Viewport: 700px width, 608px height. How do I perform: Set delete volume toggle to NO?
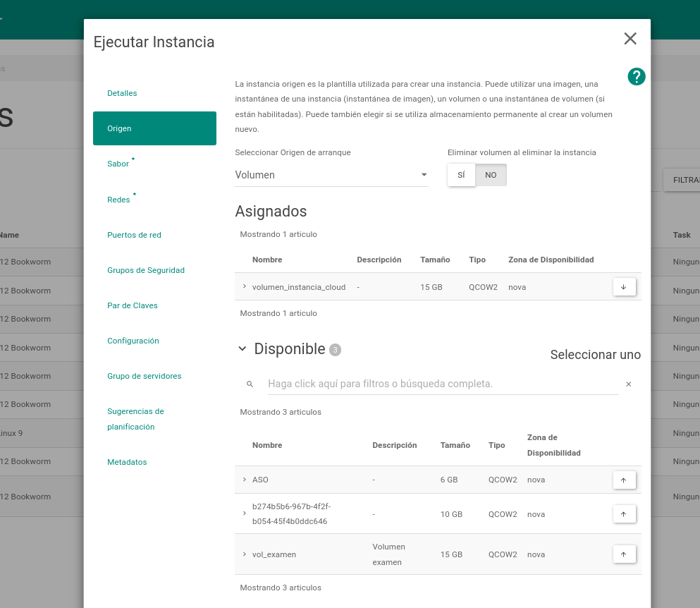coord(491,175)
